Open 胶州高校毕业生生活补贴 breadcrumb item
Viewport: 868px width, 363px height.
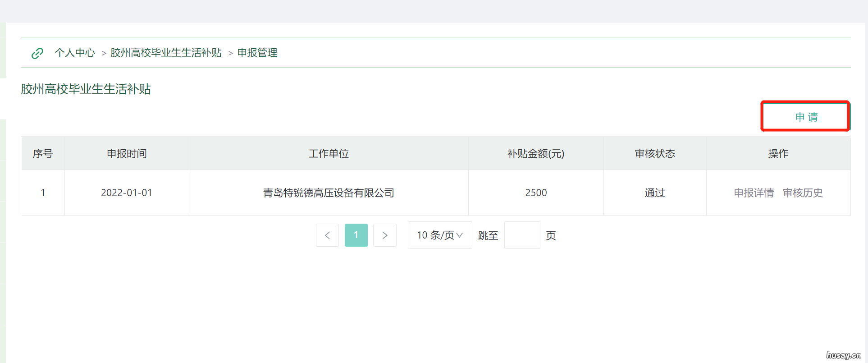(x=166, y=53)
